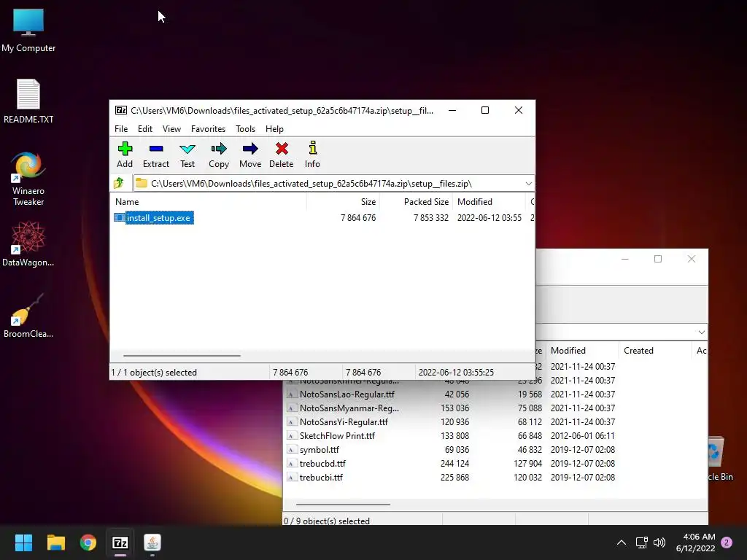
Task: Show hidden tray icons chevron
Action: (x=622, y=542)
